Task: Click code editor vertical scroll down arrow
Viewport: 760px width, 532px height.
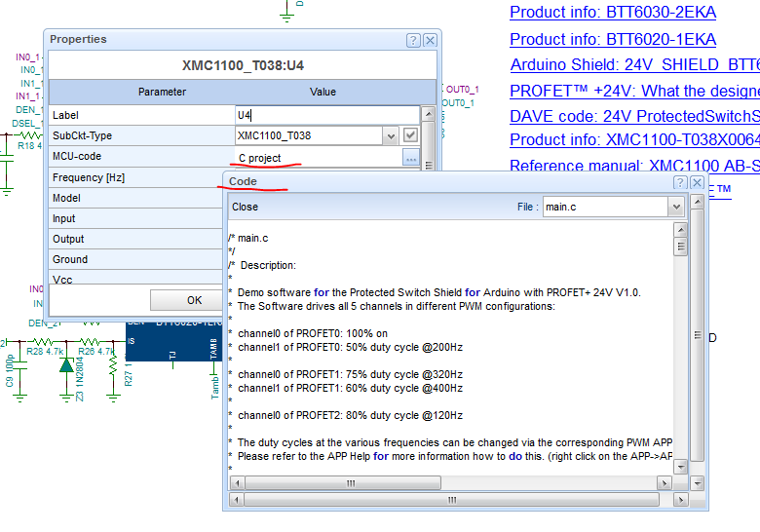Action: (680, 467)
